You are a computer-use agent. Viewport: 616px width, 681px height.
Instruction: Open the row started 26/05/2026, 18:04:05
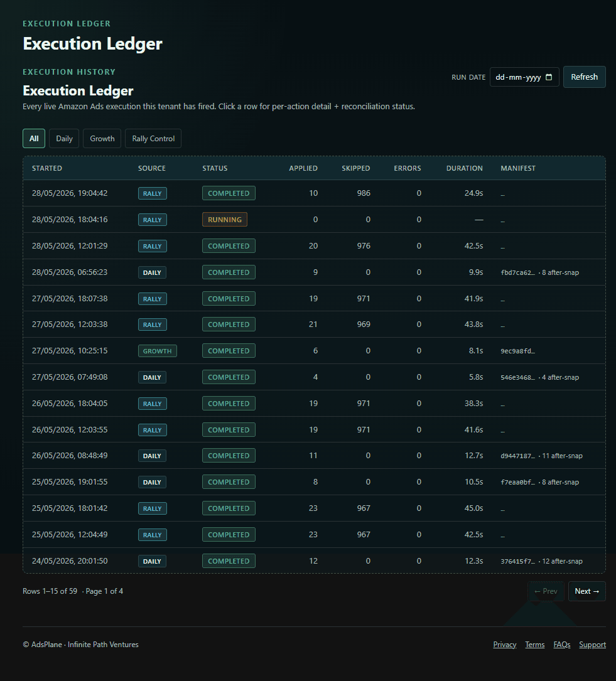point(314,404)
